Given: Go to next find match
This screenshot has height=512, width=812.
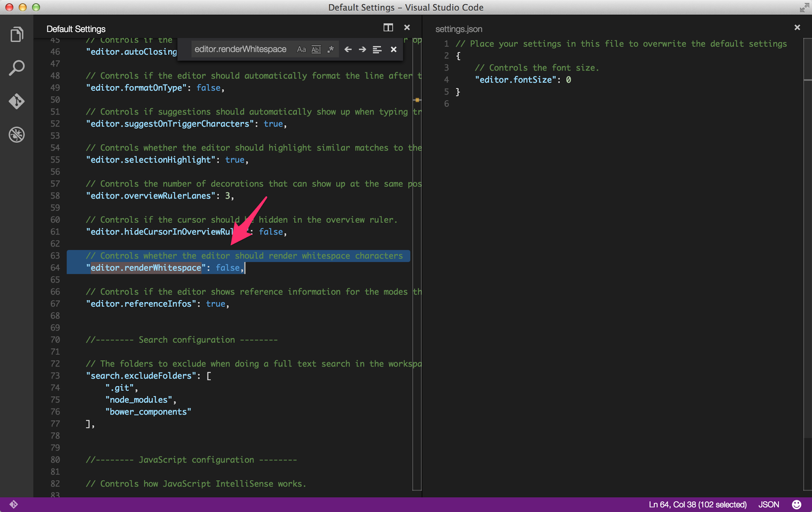Looking at the screenshot, I should [362, 49].
